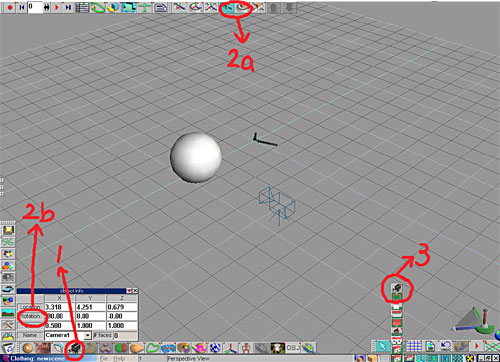Image resolution: width=500 pixels, height=362 pixels.
Task: Toggle the blue grid snap icon
Action: pyautogui.click(x=414, y=347)
